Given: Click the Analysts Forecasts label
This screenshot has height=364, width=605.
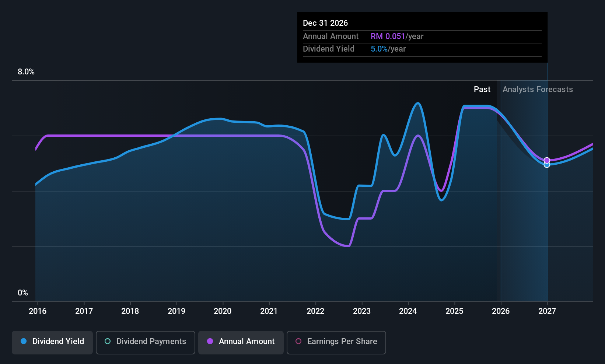Looking at the screenshot, I should (538, 90).
